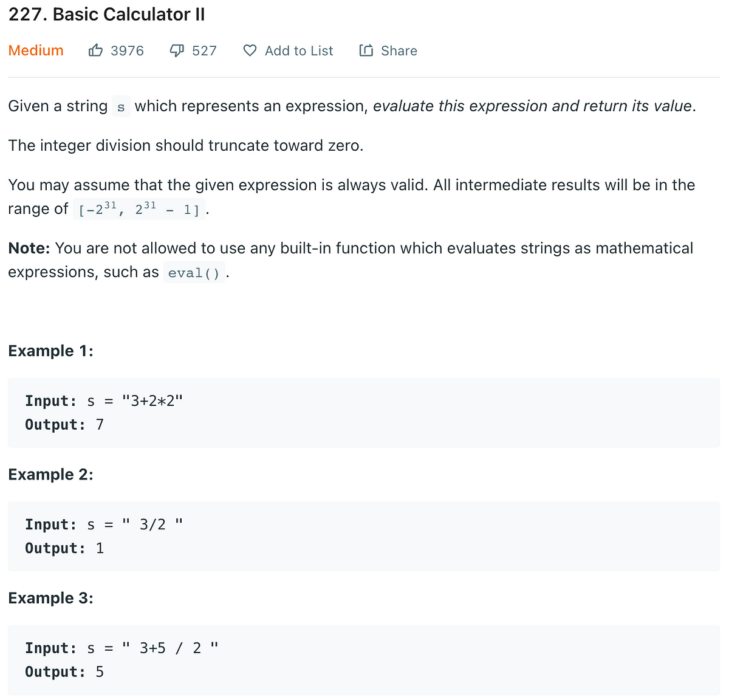This screenshot has width=729, height=700.
Task: Click the eval() code snippet
Action: pos(194,273)
